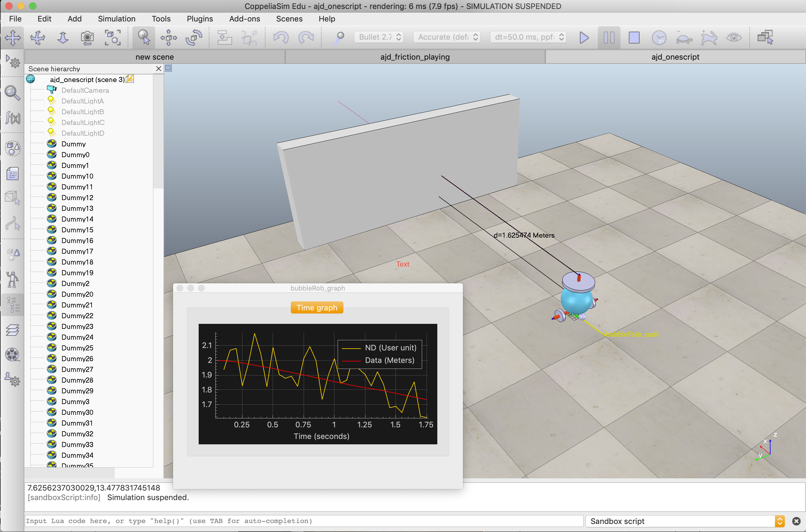The height and width of the screenshot is (532, 806).
Task: Start simulation with the play button
Action: click(x=584, y=37)
